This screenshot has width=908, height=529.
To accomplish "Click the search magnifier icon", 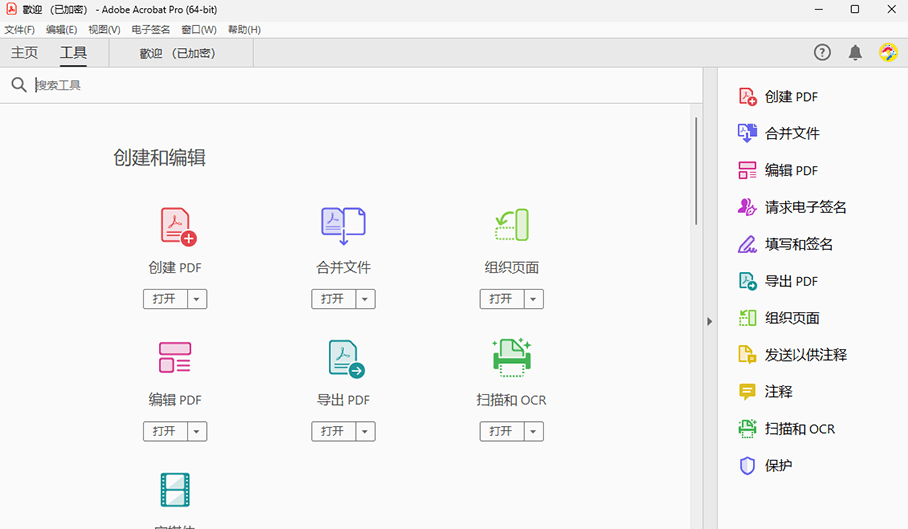I will (x=19, y=85).
